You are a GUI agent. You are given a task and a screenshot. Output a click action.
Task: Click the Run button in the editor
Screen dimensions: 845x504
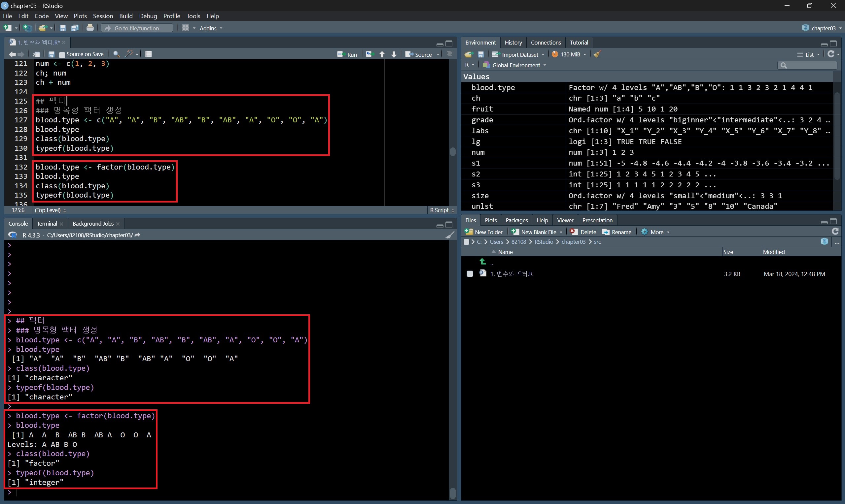(x=347, y=54)
